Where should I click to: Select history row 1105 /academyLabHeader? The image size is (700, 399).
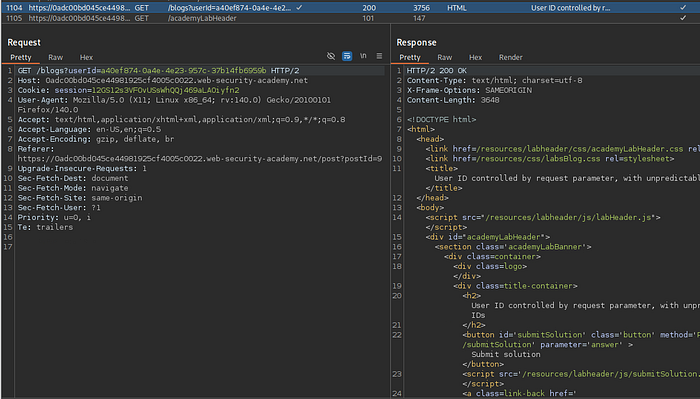tap(350, 18)
